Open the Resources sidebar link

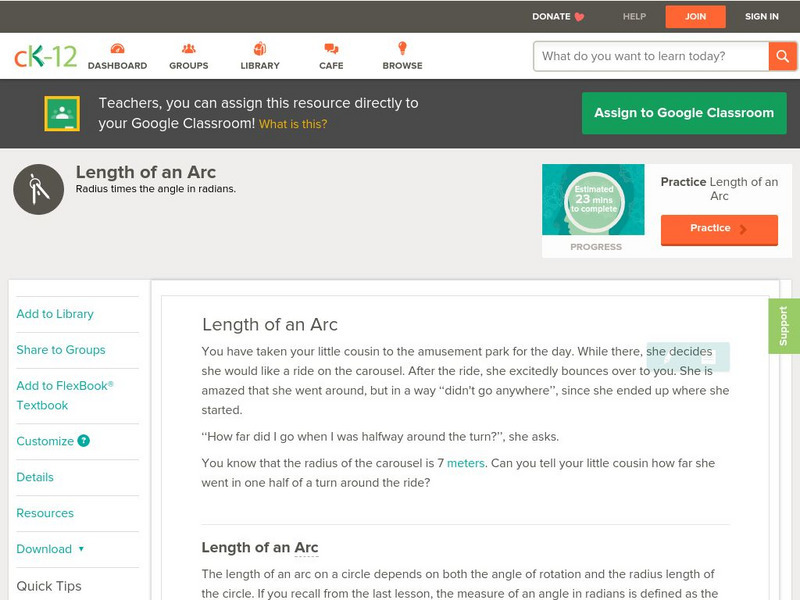45,513
